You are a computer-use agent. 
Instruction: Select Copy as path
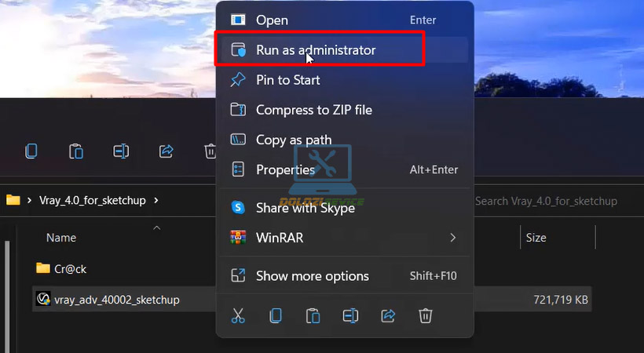click(344, 140)
